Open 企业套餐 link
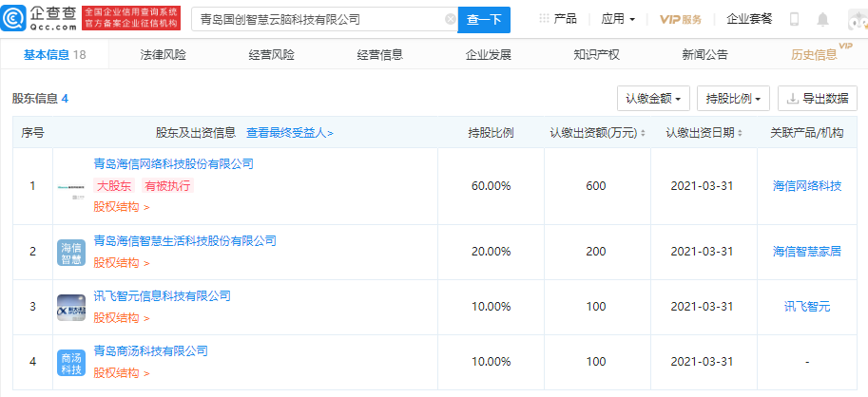The height and width of the screenshot is (397, 868). click(x=749, y=19)
